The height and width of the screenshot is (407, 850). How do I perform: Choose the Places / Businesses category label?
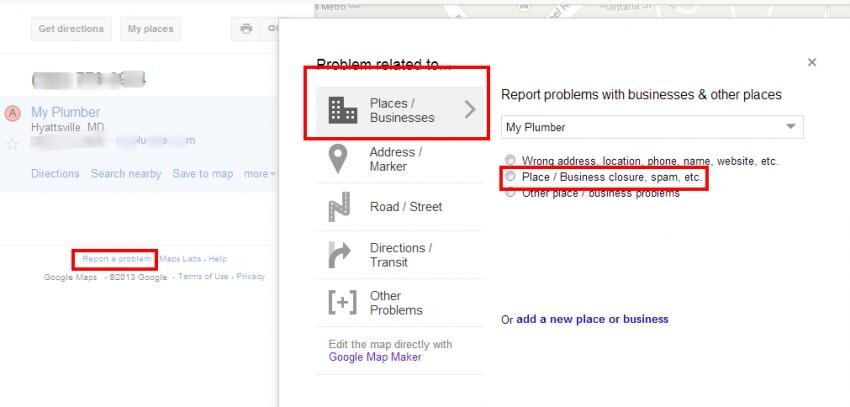coord(402,110)
